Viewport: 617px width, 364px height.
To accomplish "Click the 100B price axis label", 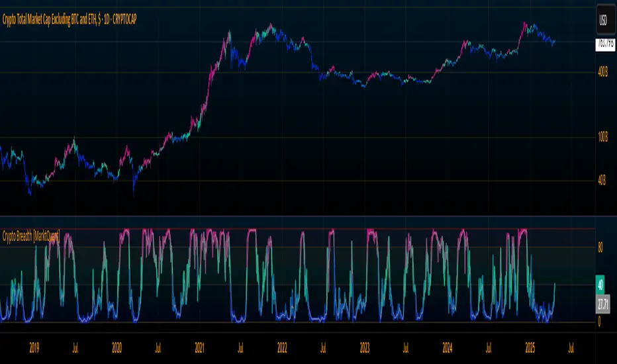I will click(603, 138).
